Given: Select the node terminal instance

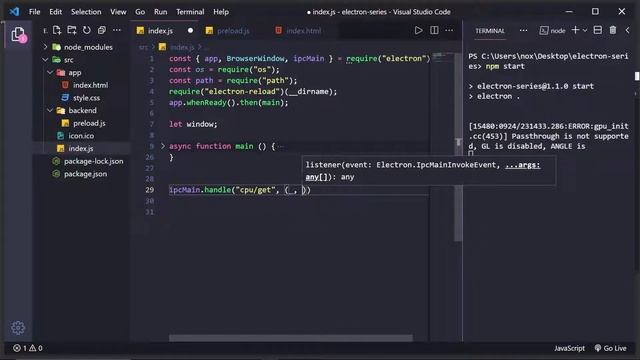Looking at the screenshot, I should (x=552, y=31).
